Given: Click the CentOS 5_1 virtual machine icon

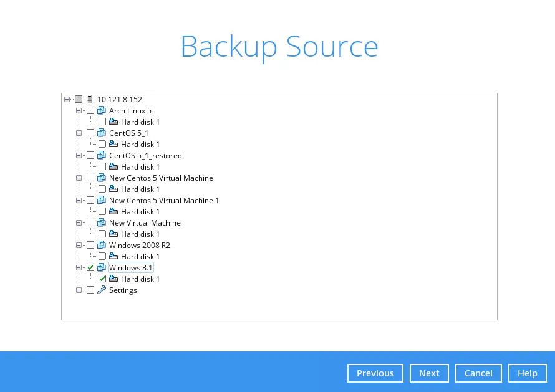Looking at the screenshot, I should (x=102, y=133).
